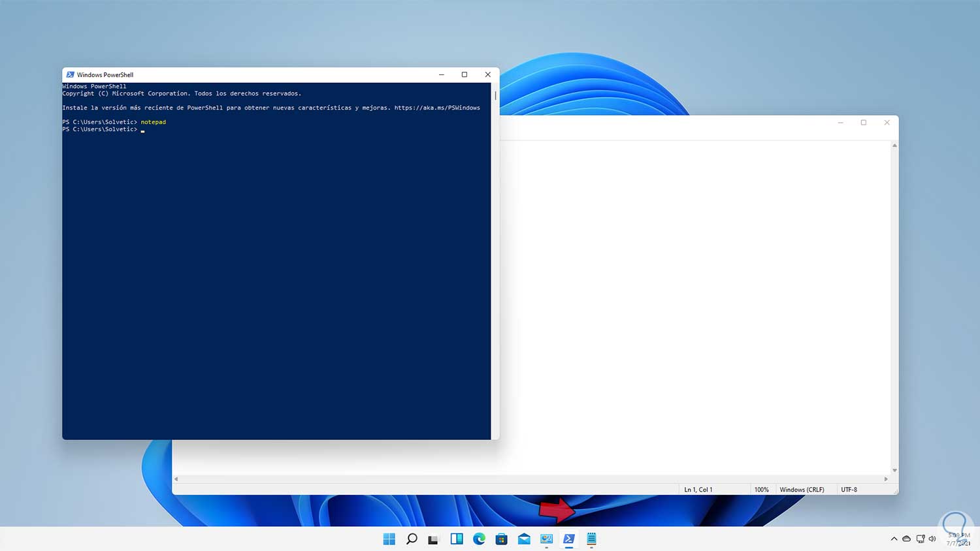Maximize the Windows PowerShell window
This screenshot has width=980, height=551.
465,74
